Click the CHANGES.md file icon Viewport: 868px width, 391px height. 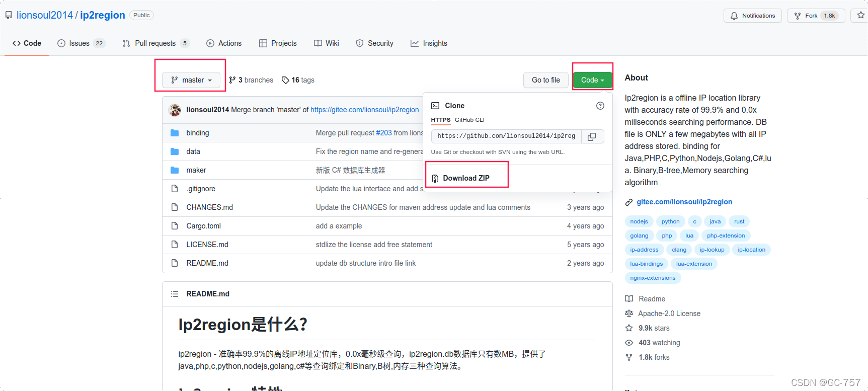(x=175, y=207)
